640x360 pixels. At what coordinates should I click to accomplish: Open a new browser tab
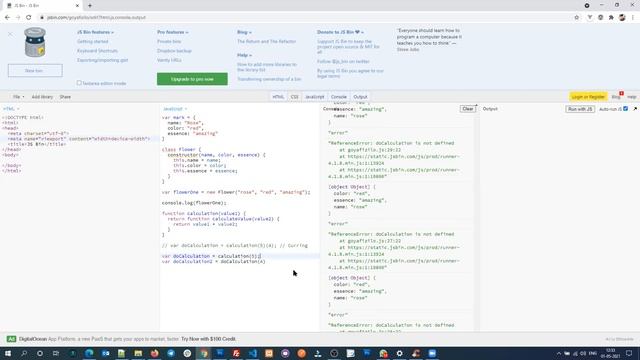[x=90, y=6]
